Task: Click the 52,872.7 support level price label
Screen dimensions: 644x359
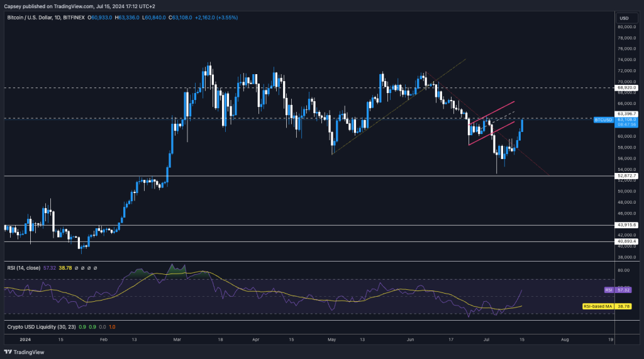Action: coord(628,176)
